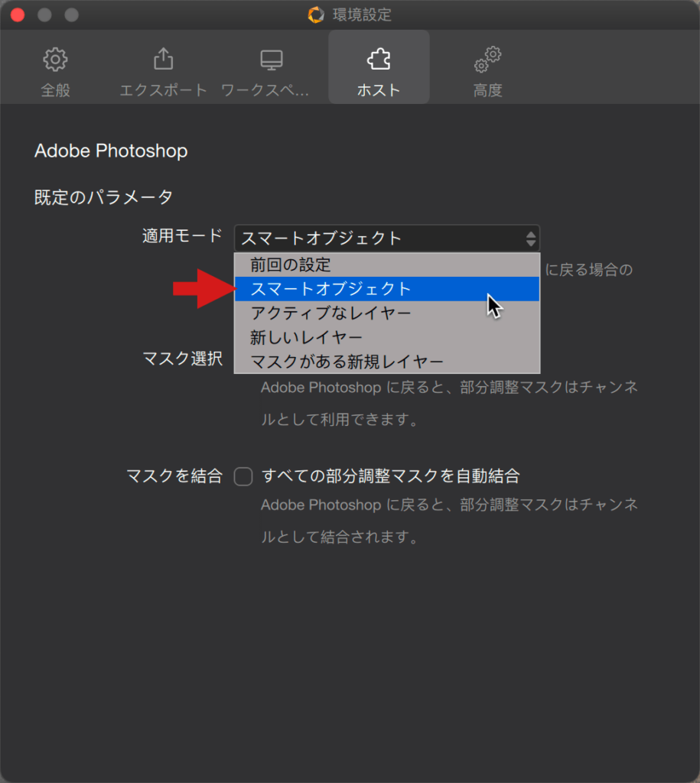The image size is (700, 783).
Task: Click the export share icon
Action: pos(164,58)
